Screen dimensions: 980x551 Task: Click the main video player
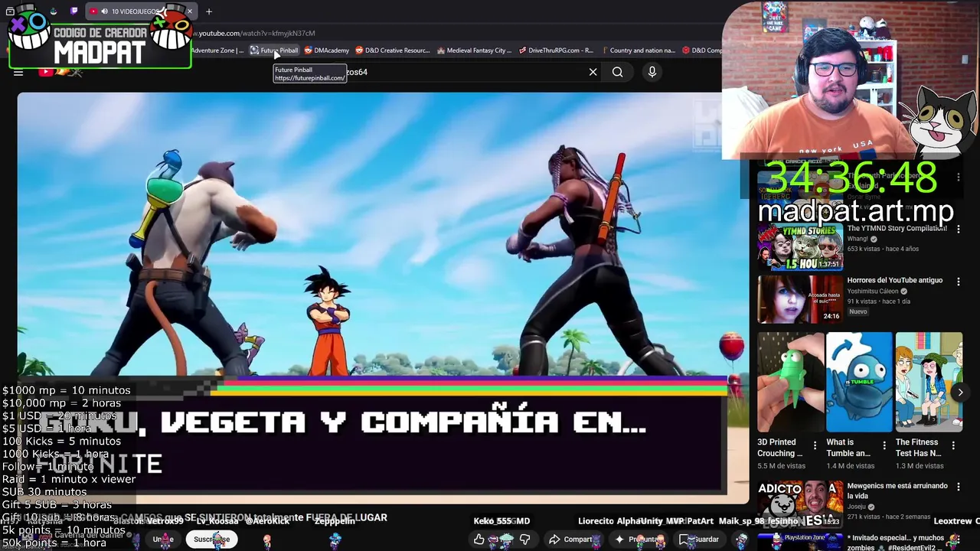[x=383, y=298]
